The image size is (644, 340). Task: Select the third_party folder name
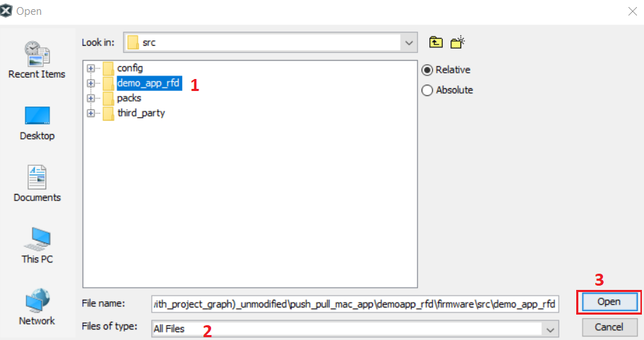[141, 113]
